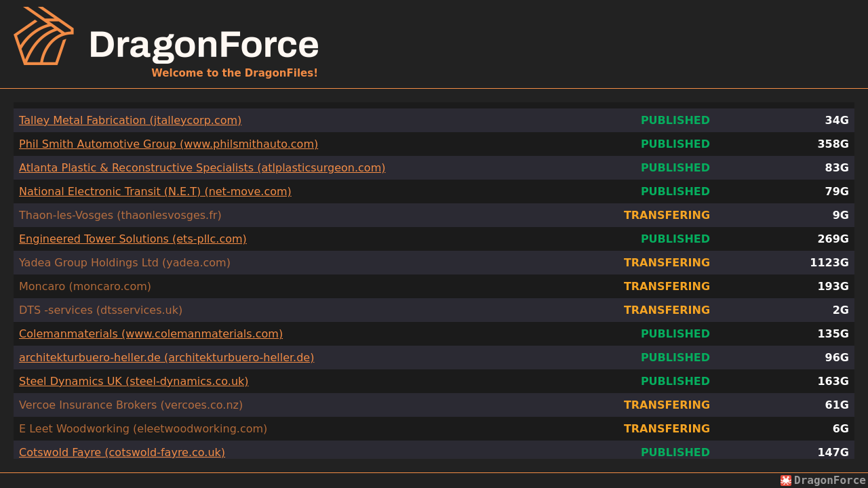
Task: Click TRANSFERING status for E Leet Woodworking
Action: coord(667,428)
